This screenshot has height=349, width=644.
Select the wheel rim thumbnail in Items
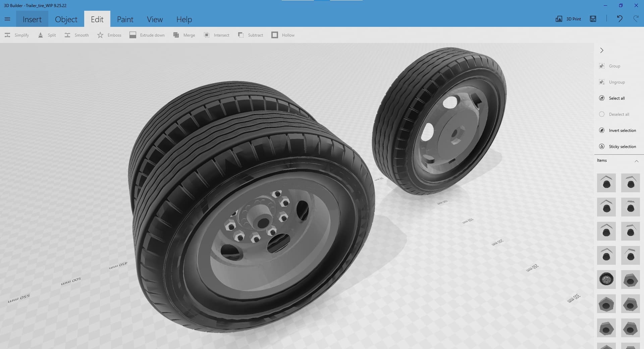click(x=606, y=280)
